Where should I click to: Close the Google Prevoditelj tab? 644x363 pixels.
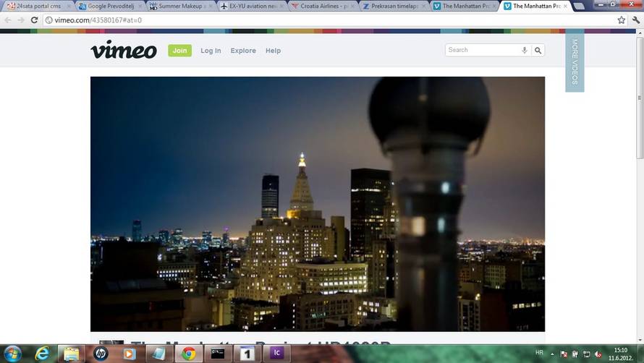[140, 7]
